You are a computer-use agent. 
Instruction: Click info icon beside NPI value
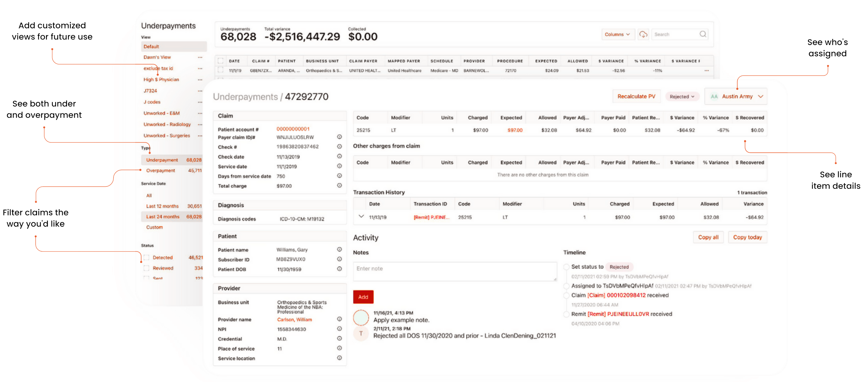point(339,329)
